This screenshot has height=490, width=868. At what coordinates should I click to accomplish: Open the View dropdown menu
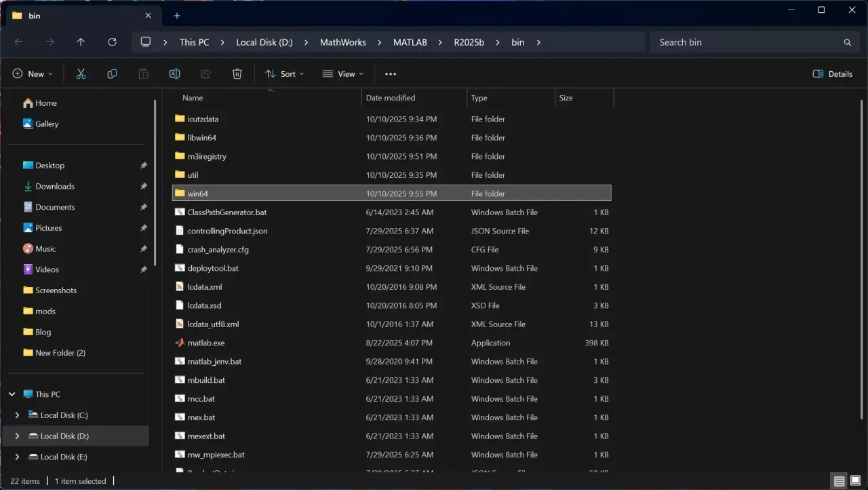point(342,74)
